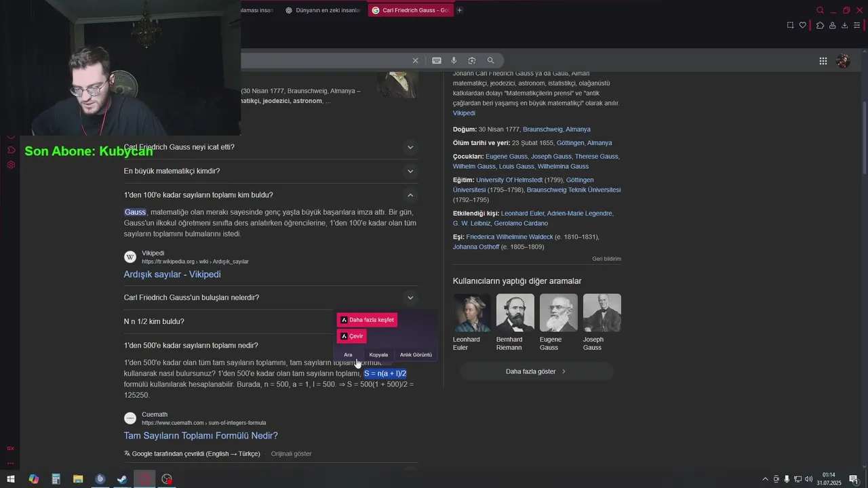Viewport: 868px width, 488px height.
Task: Click the heart bookmark icon
Action: tap(803, 25)
